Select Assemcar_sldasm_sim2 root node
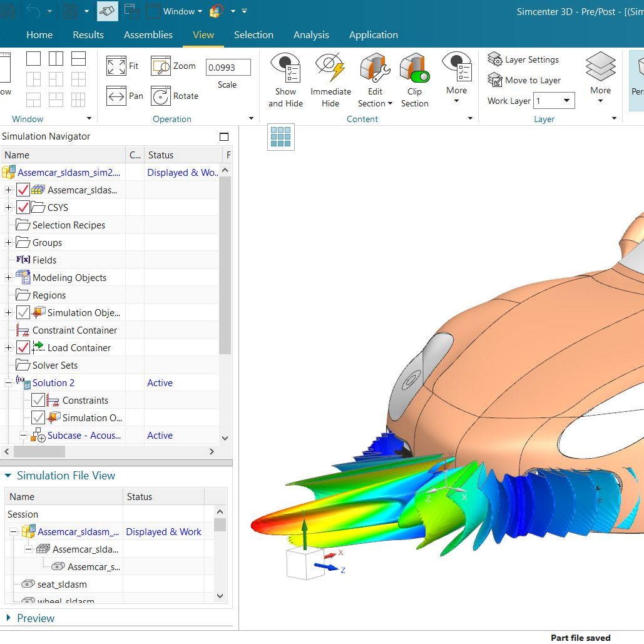This screenshot has height=644, width=644. click(x=69, y=173)
